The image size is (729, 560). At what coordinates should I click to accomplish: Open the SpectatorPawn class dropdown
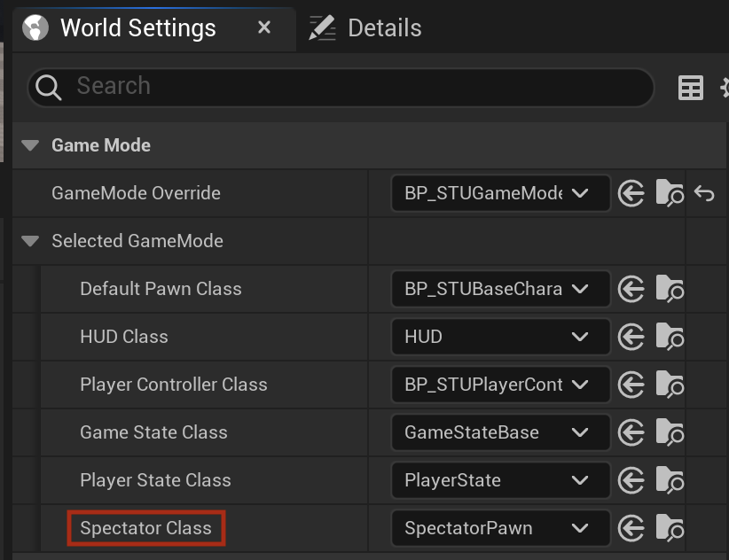[x=501, y=528]
